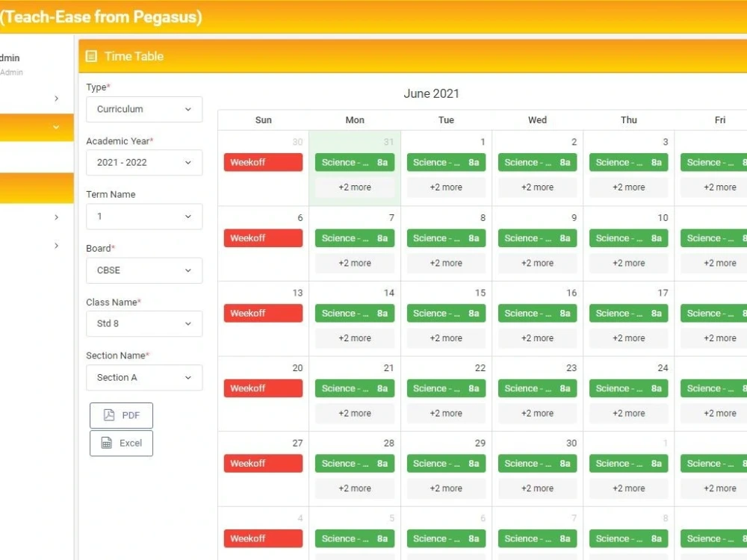Open the Class Name dropdown Std 8
Viewport: 747px width, 560px height.
click(x=144, y=323)
